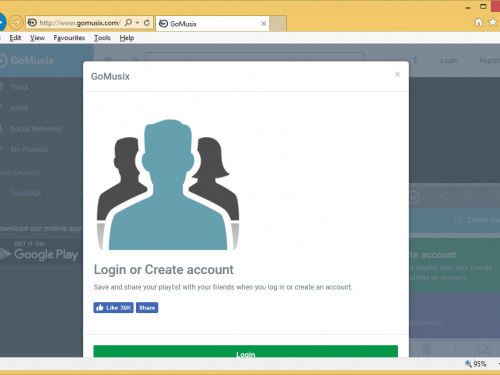Click the comments chat bubble icon

click(x=484, y=349)
